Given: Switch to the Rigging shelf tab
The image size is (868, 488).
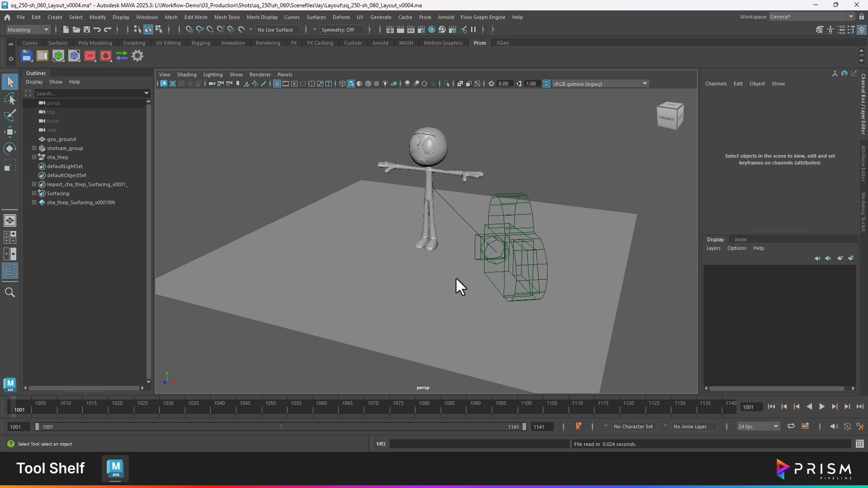Looking at the screenshot, I should [x=200, y=43].
